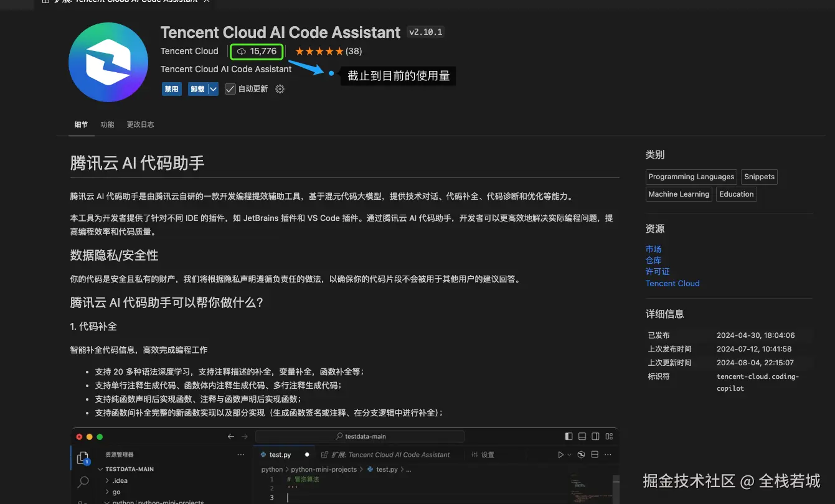Click the 卸载 button
Screen dimensions: 835x504
(197, 89)
